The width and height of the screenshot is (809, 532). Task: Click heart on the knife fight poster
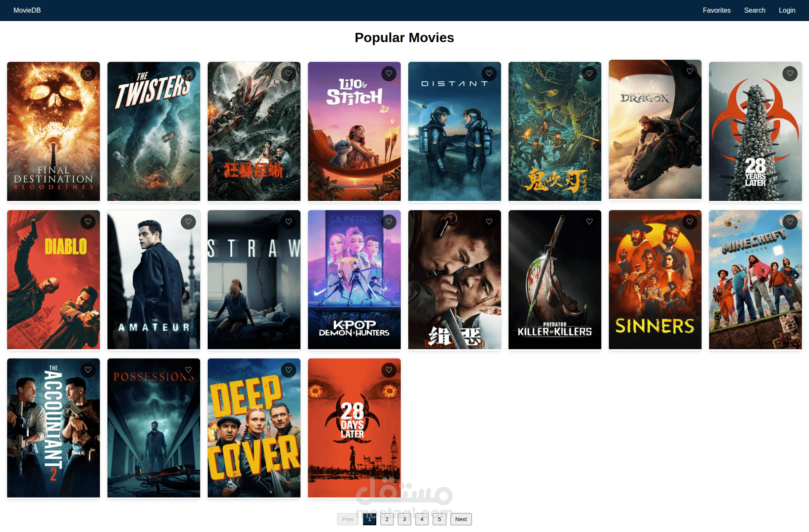tap(489, 222)
